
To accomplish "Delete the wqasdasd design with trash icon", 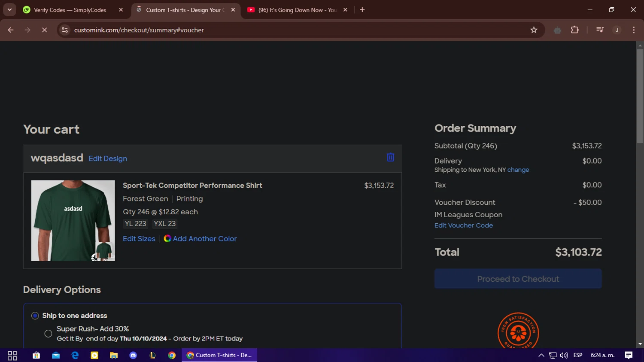I will pyautogui.click(x=390, y=157).
